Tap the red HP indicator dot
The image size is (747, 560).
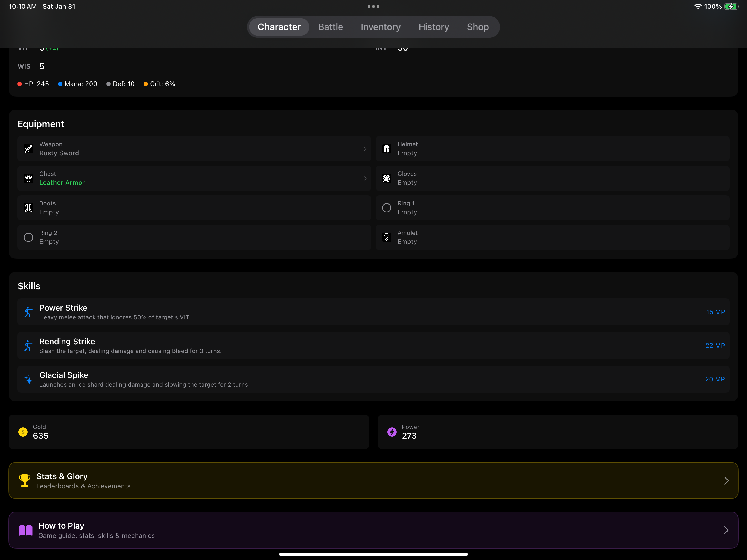pos(20,84)
